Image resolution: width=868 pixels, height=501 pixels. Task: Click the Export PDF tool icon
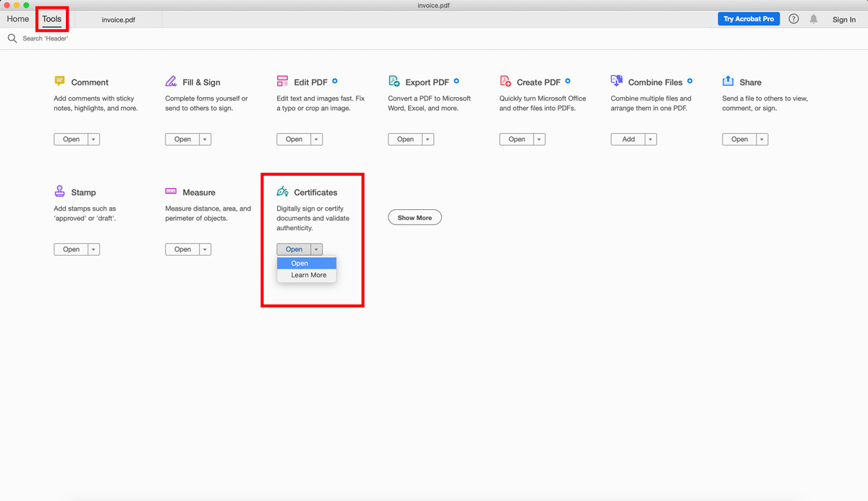394,81
